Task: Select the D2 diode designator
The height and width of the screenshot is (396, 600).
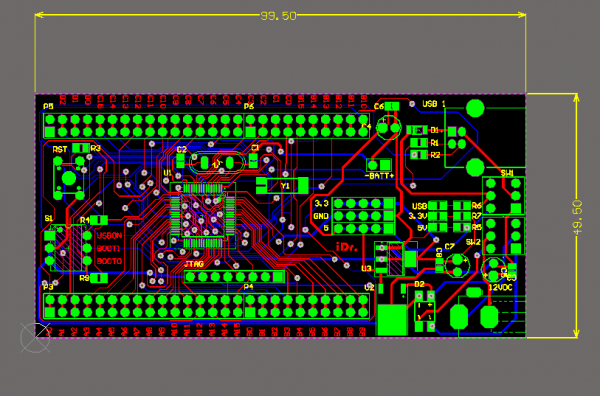Action: pos(420,284)
